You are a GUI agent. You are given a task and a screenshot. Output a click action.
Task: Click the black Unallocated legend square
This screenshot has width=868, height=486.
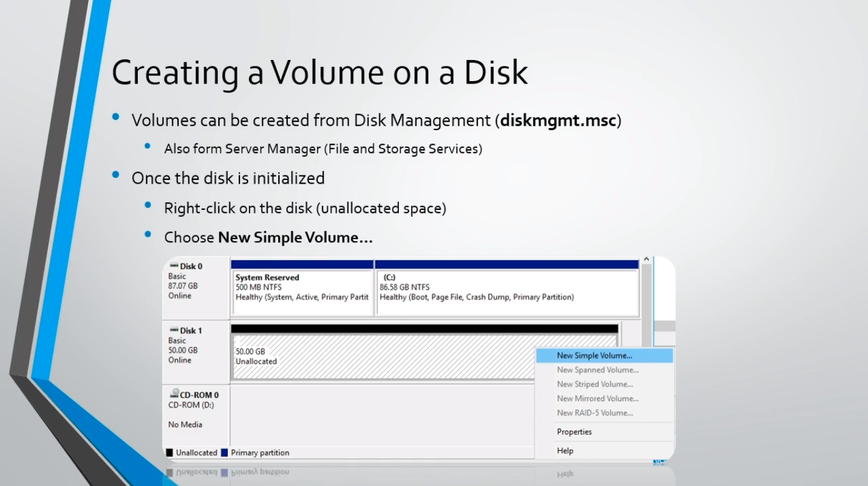[x=170, y=453]
